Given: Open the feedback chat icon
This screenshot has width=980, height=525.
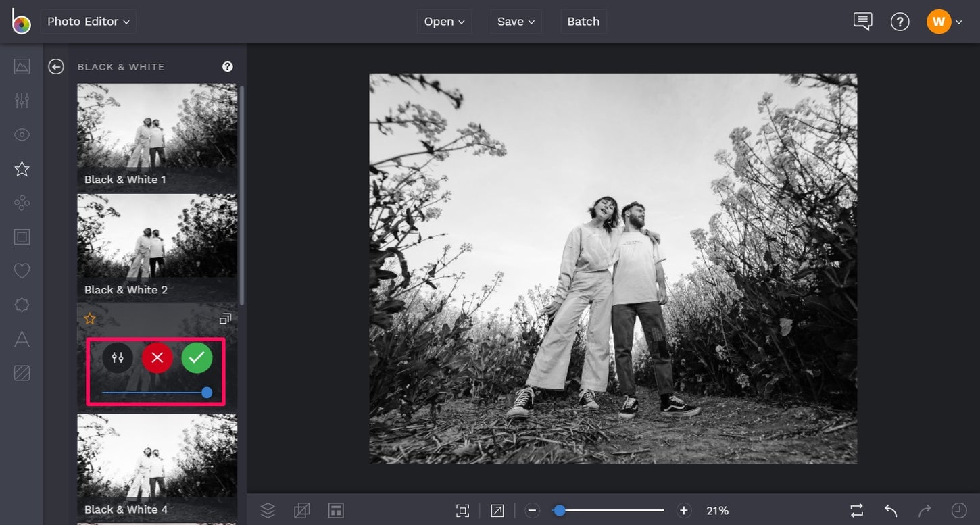Looking at the screenshot, I should tap(862, 22).
